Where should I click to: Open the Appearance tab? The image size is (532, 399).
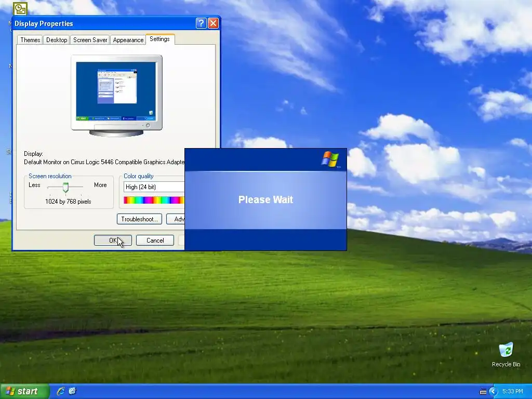[x=128, y=40]
